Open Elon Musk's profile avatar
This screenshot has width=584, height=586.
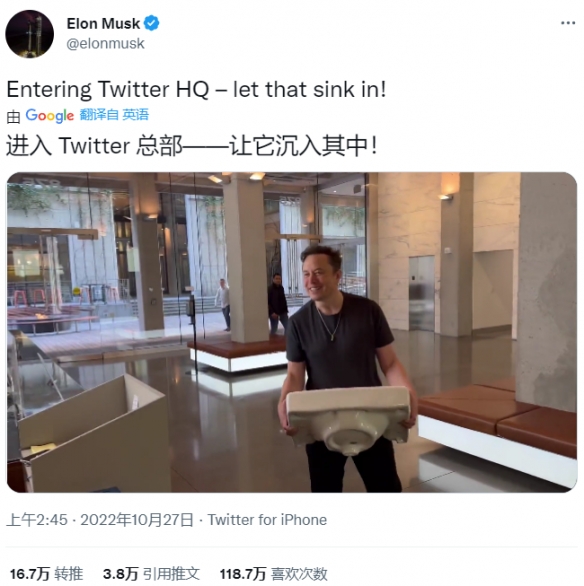30,34
